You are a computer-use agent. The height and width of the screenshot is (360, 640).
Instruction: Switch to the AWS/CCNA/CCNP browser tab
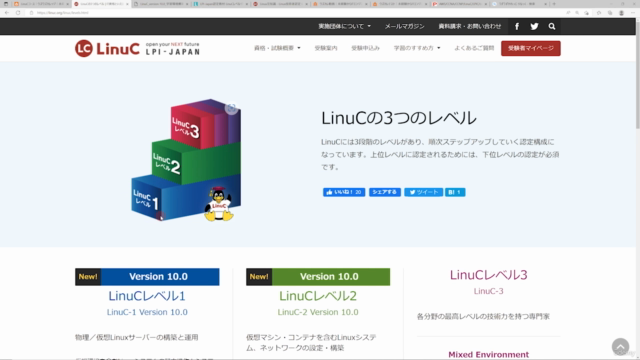tap(459, 4)
